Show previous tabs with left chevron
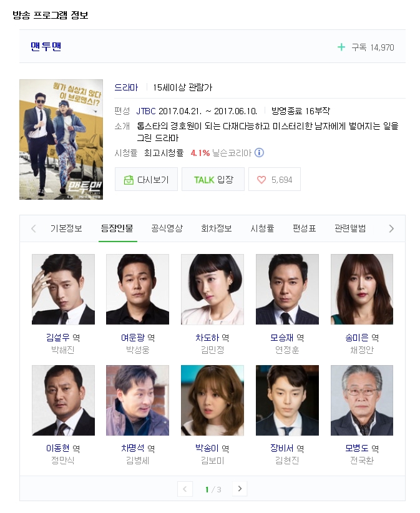Screen dimensions: 420x513 pos(33,228)
